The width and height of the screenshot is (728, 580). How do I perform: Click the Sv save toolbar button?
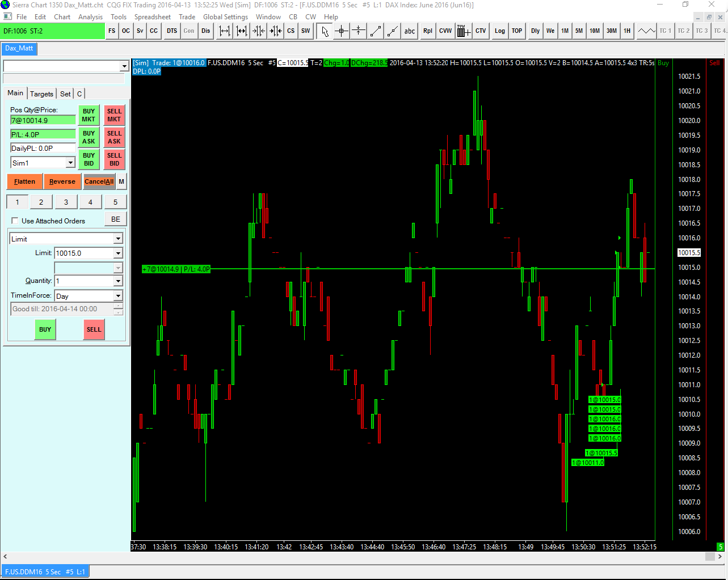[x=140, y=31]
